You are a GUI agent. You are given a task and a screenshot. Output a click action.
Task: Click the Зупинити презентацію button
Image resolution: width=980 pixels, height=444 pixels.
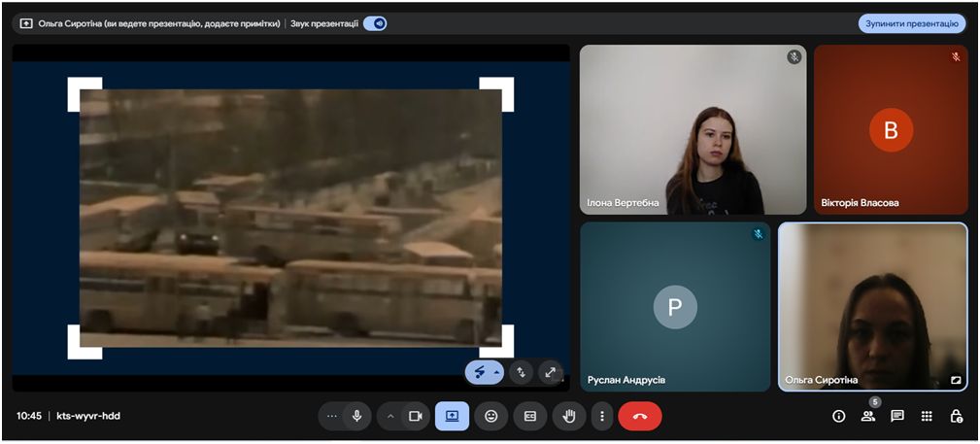(911, 23)
